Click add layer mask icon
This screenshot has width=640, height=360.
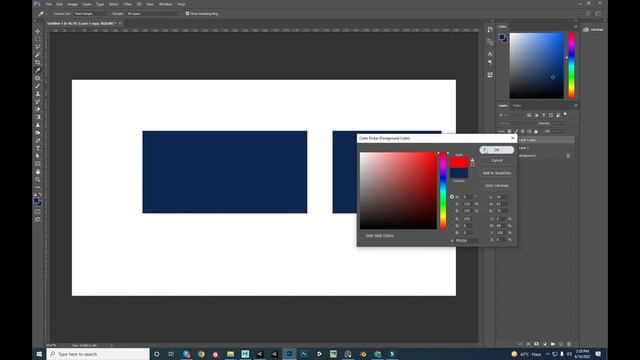536,344
